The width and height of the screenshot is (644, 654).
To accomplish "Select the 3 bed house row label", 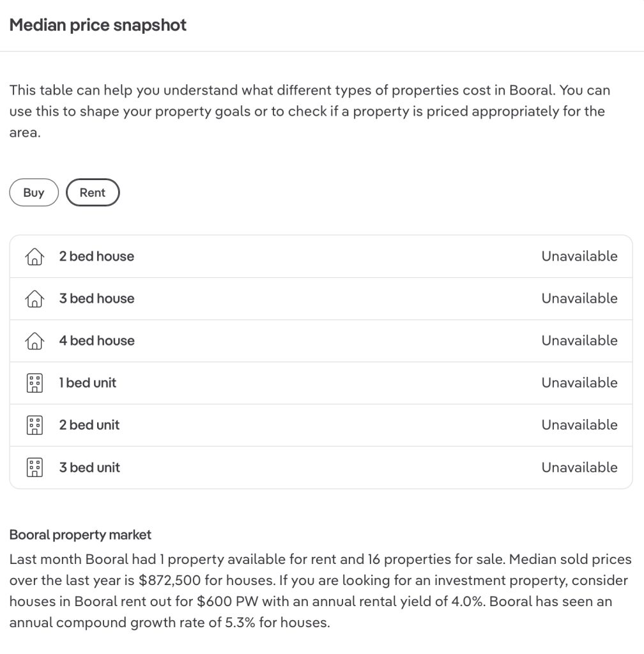I will [96, 299].
